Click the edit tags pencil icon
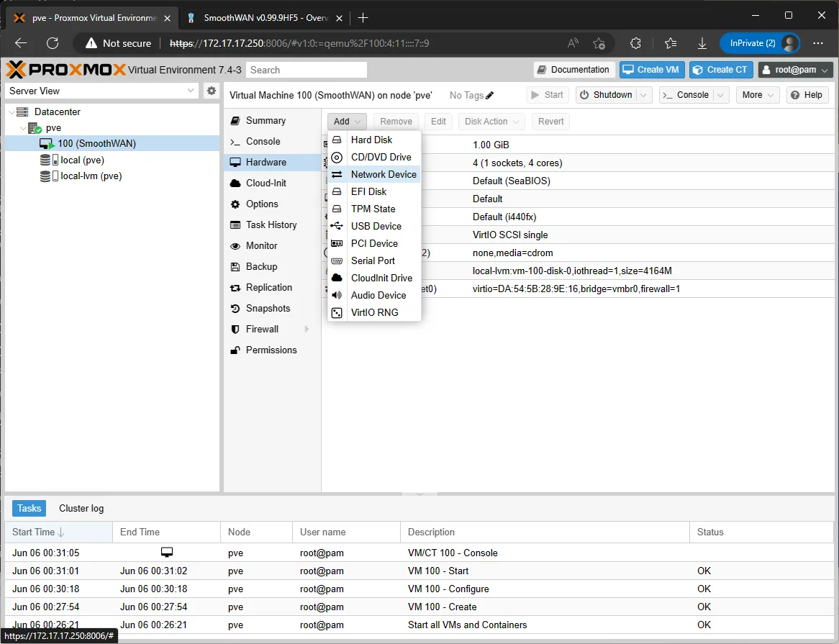This screenshot has height=644, width=839. (489, 95)
